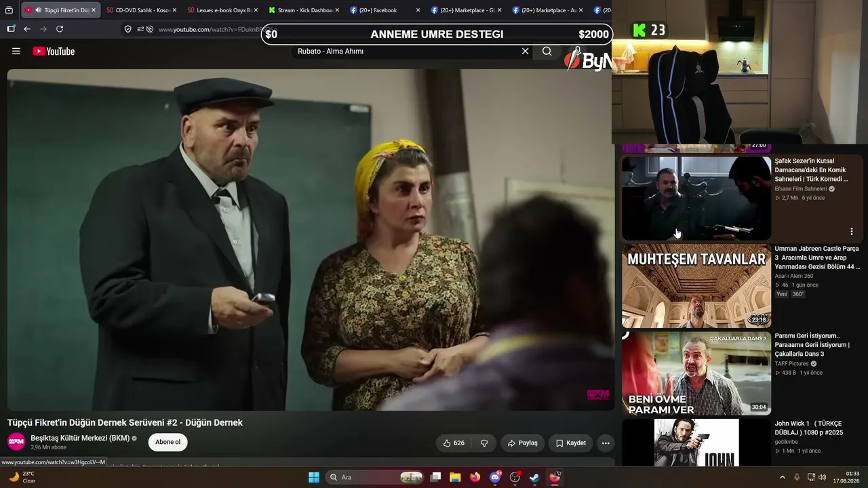This screenshot has width=868, height=488.
Task: Visit the gedikvibe channel
Action: (x=786, y=442)
